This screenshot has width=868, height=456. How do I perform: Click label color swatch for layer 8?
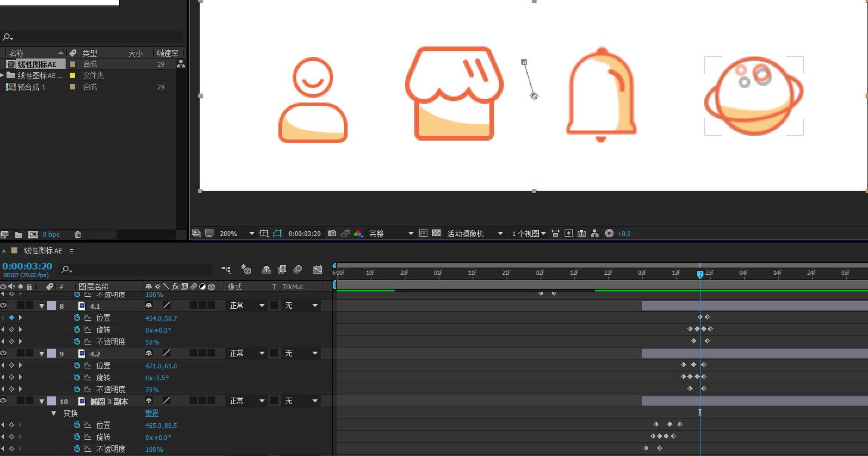(52, 305)
